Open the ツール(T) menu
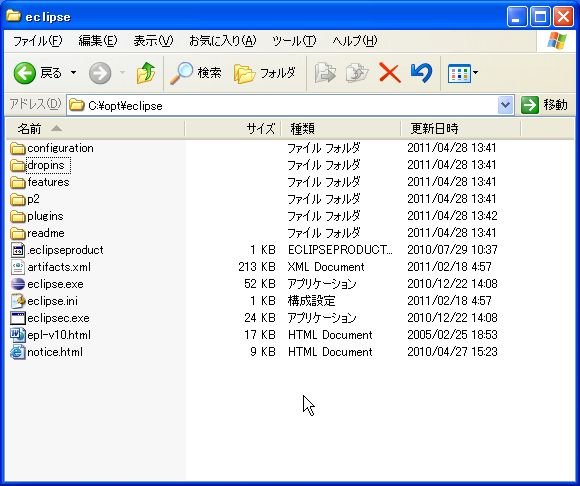Viewport: 580px width, 486px height. tap(294, 41)
